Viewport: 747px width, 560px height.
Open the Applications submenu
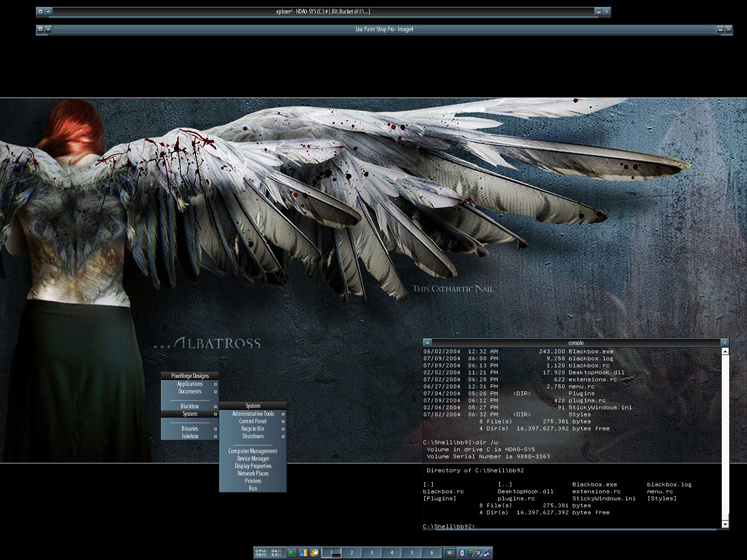[190, 384]
